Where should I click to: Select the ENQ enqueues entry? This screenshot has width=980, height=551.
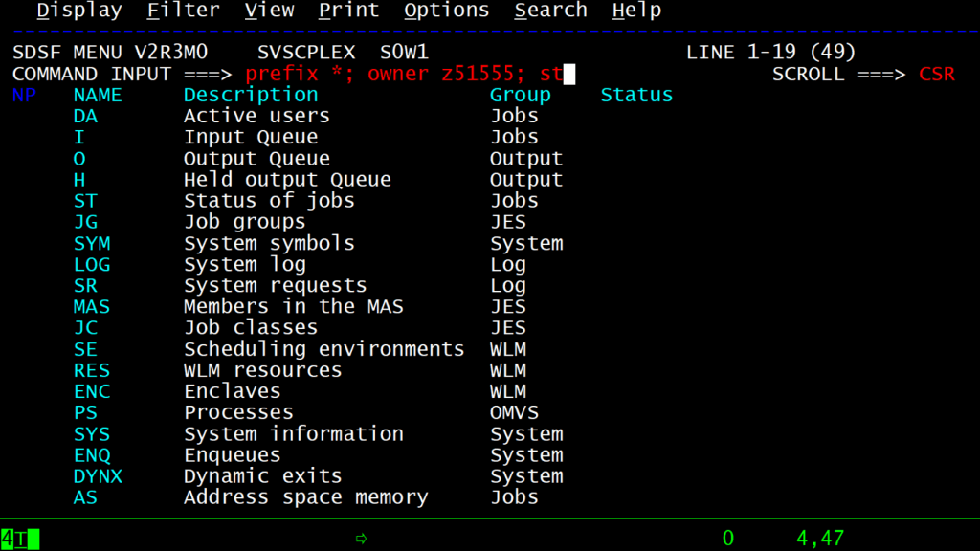click(x=92, y=455)
